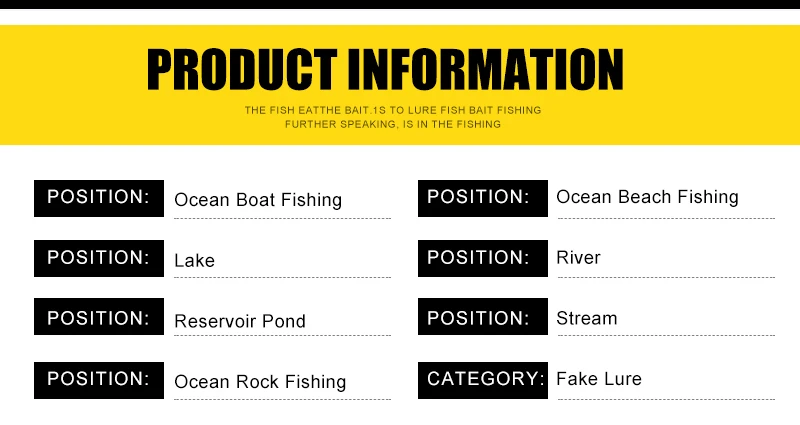Viewport: 800px width, 425px height.
Task: Select the Ocean Beach Fishing value
Action: point(647,197)
